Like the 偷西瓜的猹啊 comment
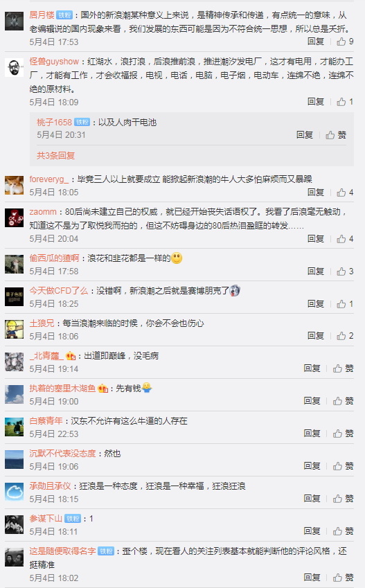Image resolution: width=365 pixels, height=588 pixels. coord(345,271)
